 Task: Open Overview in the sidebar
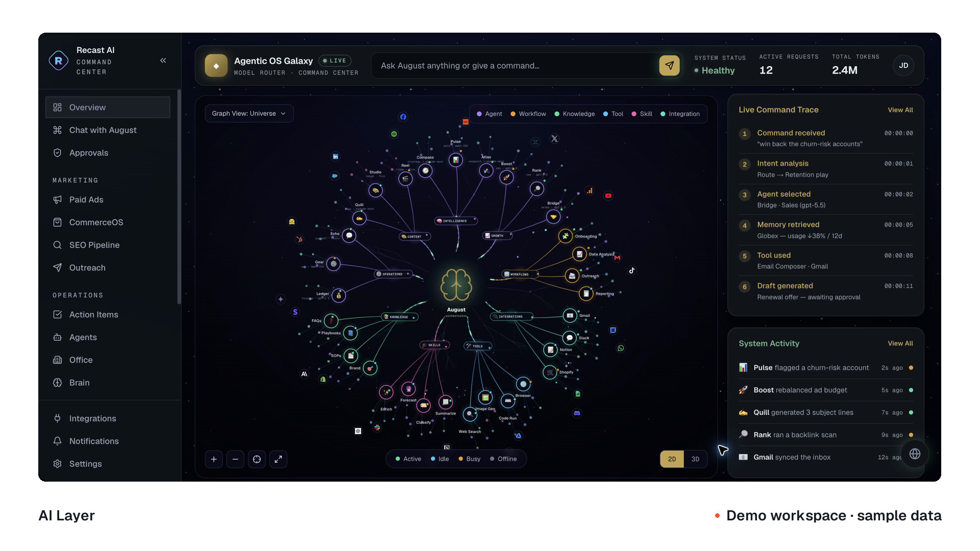click(108, 107)
